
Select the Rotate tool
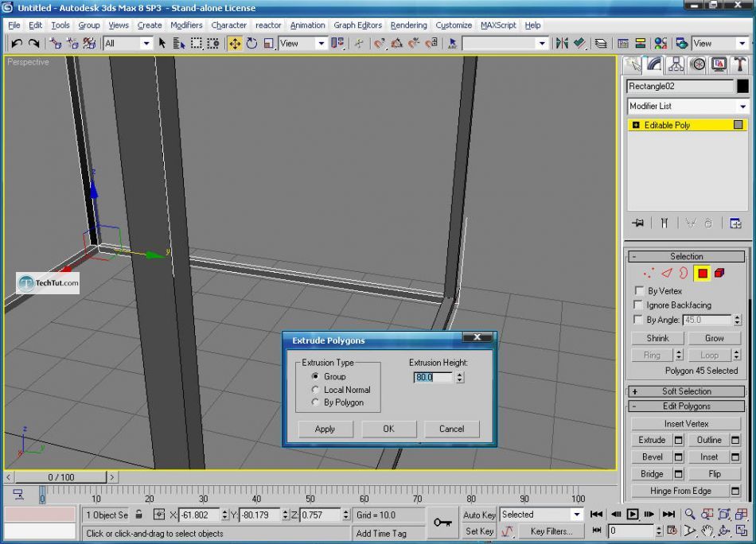251,44
